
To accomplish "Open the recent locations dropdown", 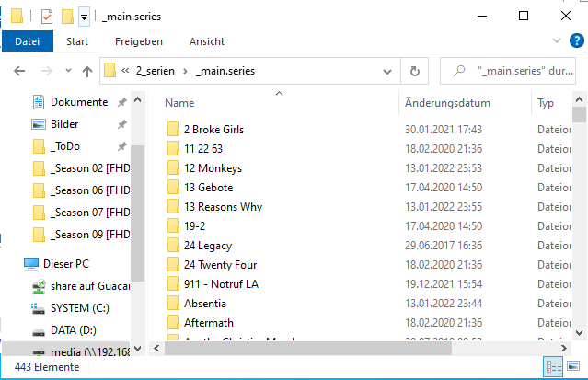I will pos(68,71).
